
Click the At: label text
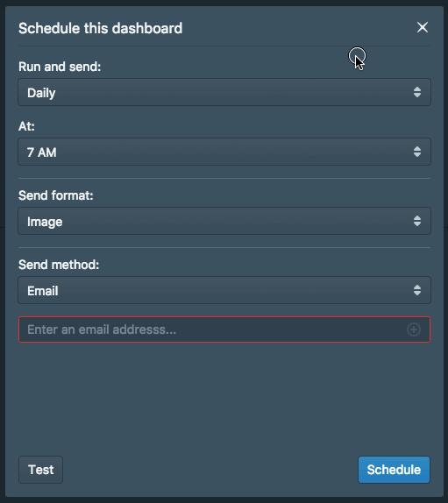26,126
